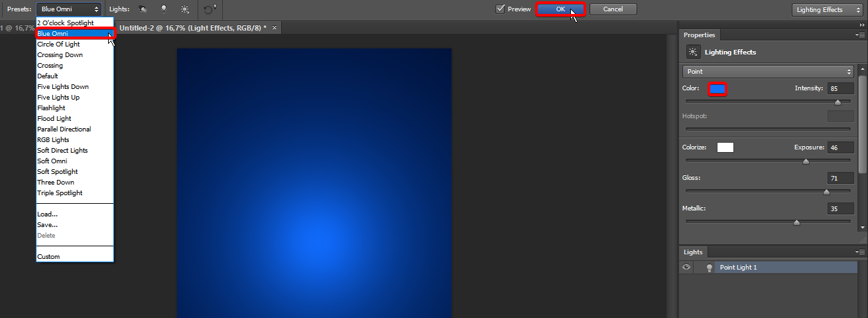
Task: Pick the Crossing Down preset
Action: pyautogui.click(x=75, y=55)
